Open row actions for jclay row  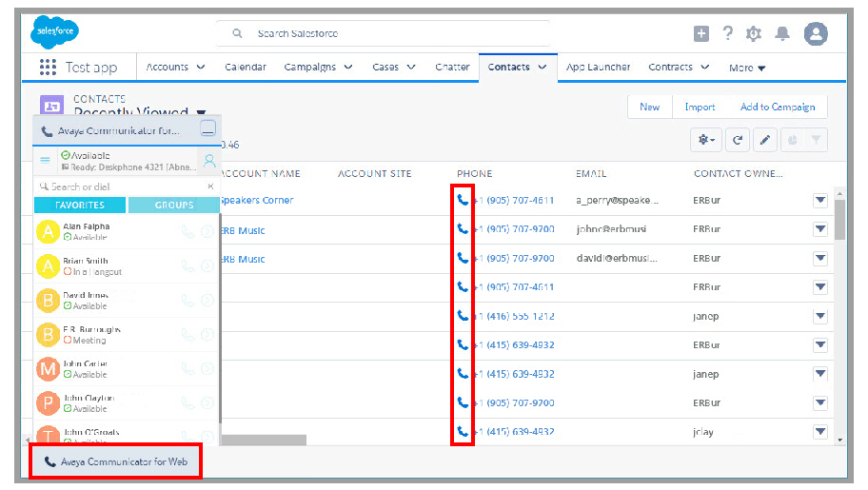coord(820,431)
